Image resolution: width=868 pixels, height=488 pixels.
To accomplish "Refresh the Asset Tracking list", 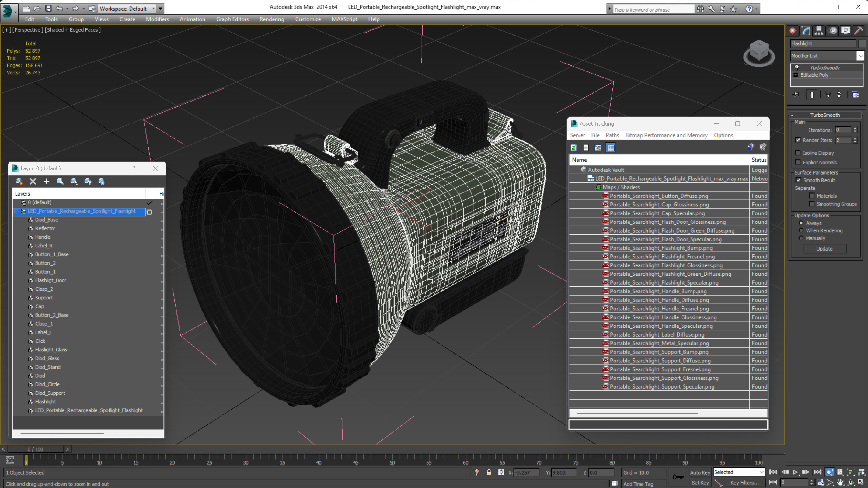I will [x=573, y=147].
